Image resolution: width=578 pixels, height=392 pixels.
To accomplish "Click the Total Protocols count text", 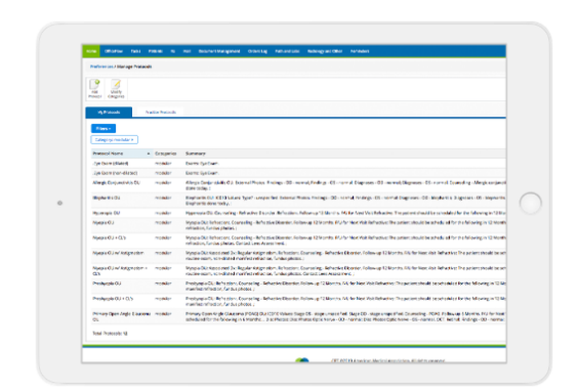I will 110,334.
